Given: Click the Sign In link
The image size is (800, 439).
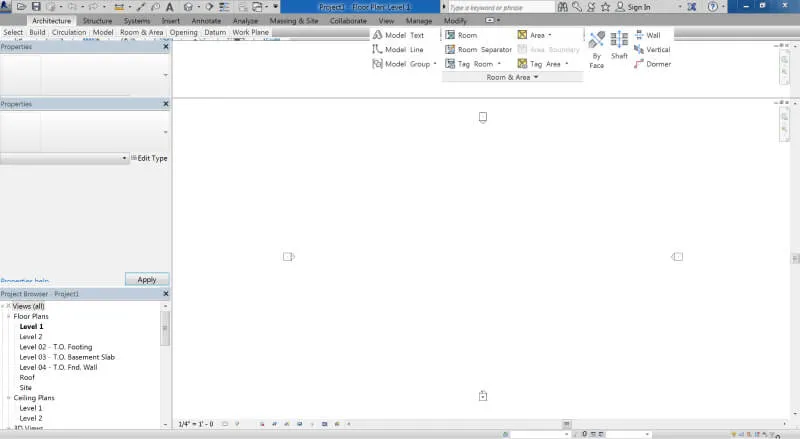Looking at the screenshot, I should point(638,7).
